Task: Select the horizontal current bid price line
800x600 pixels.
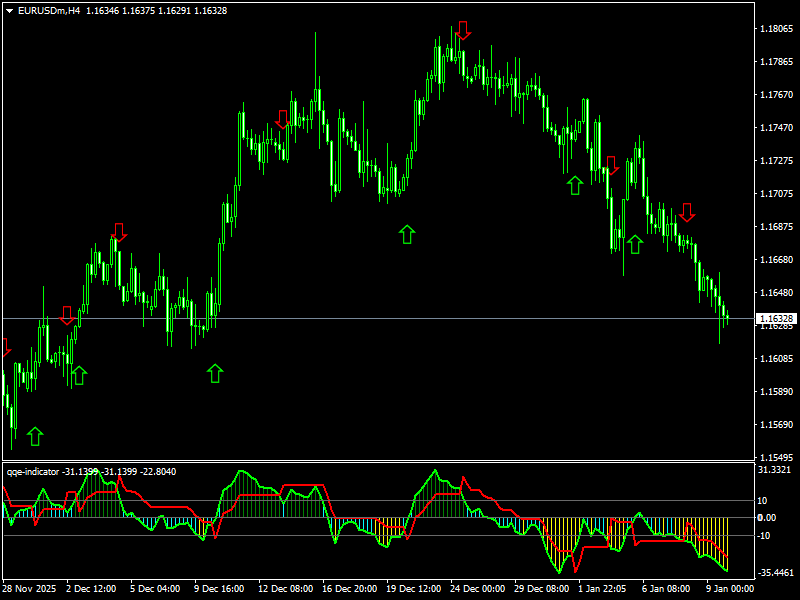Action: tap(378, 318)
